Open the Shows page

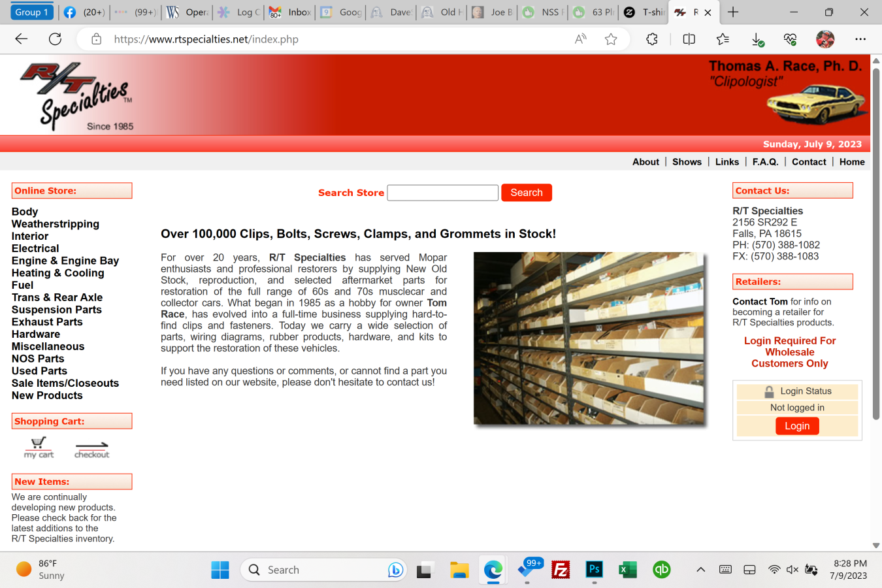point(687,162)
